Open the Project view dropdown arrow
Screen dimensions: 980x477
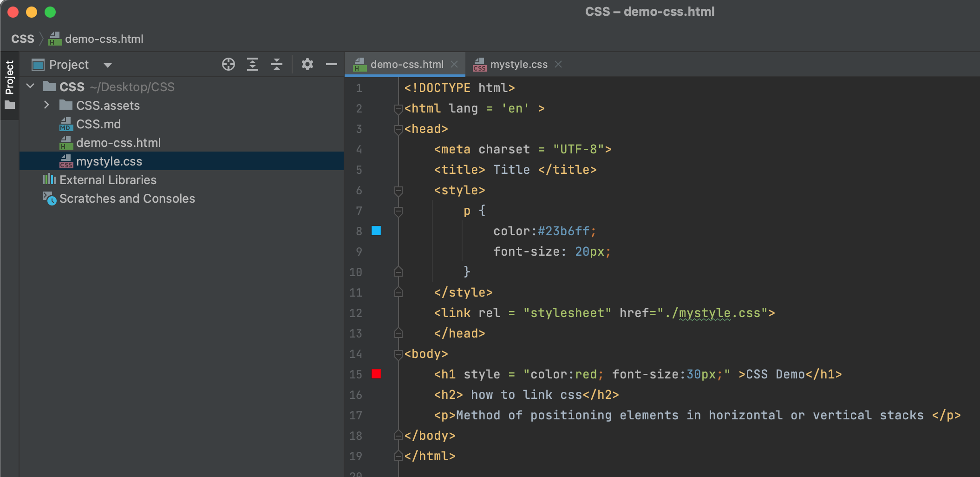pos(107,65)
